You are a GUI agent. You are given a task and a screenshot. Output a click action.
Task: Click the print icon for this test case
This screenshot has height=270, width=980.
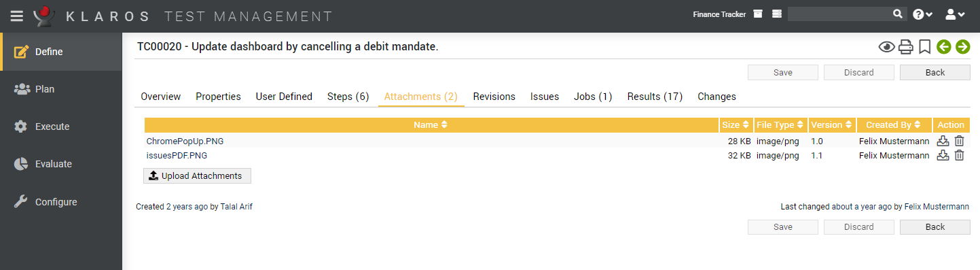point(905,47)
